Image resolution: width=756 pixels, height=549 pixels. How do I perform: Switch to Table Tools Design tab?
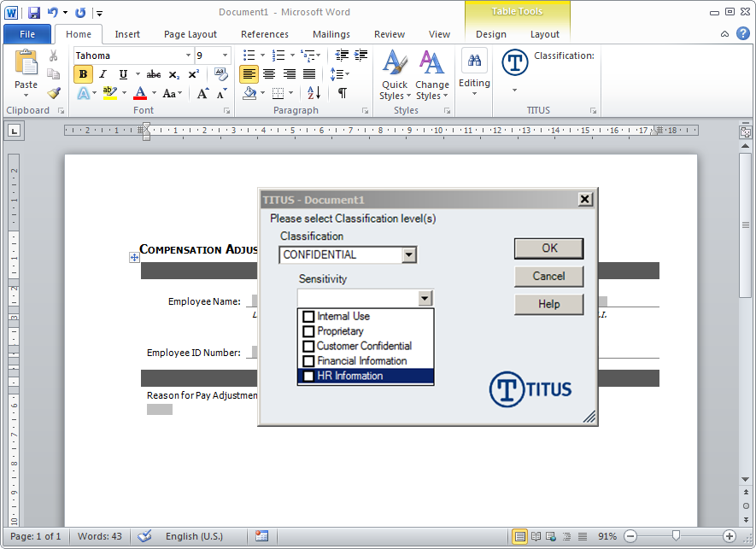[x=491, y=34]
